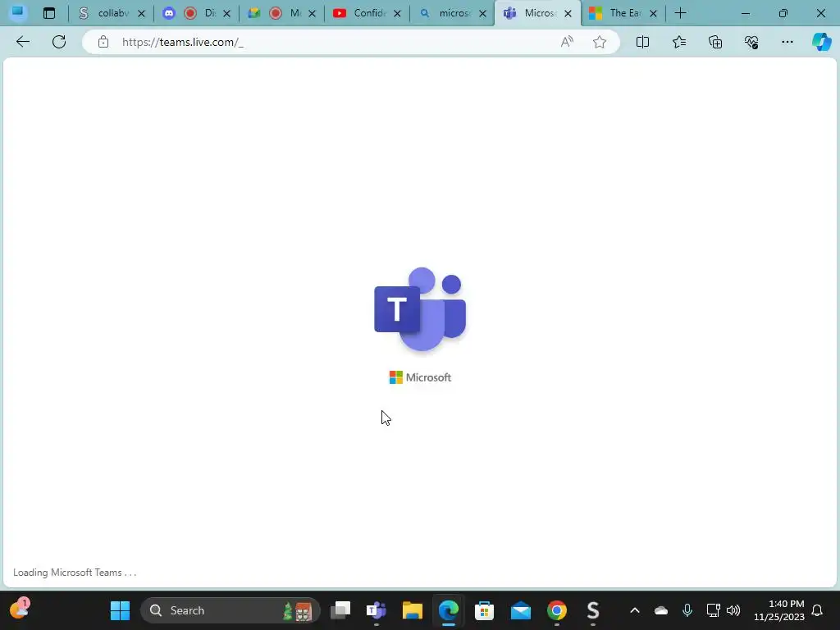The height and width of the screenshot is (630, 840).
Task: Refresh the Teams page
Action: (x=59, y=42)
